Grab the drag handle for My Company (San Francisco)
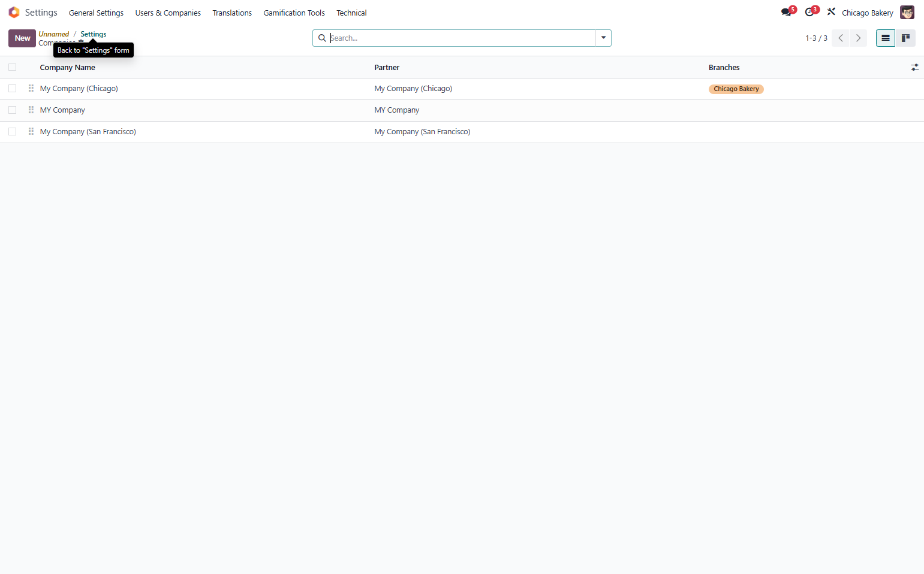Screen dimensions: 924x574 click(31, 132)
